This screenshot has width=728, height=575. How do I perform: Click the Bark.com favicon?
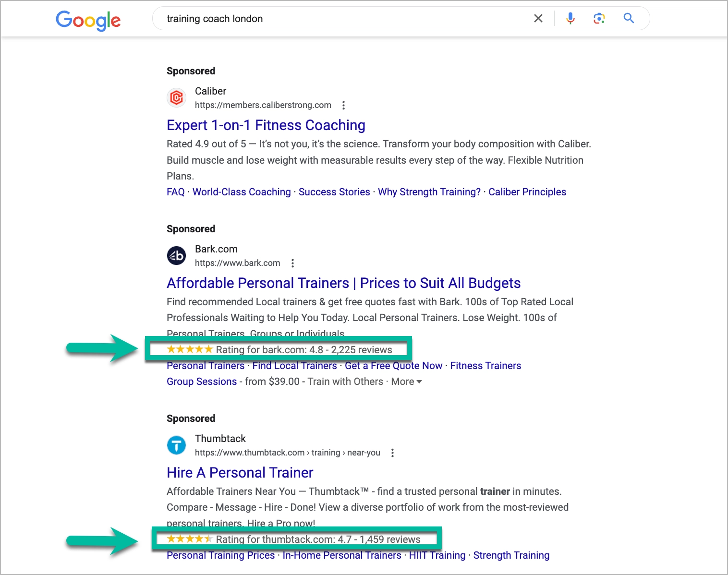(x=176, y=255)
